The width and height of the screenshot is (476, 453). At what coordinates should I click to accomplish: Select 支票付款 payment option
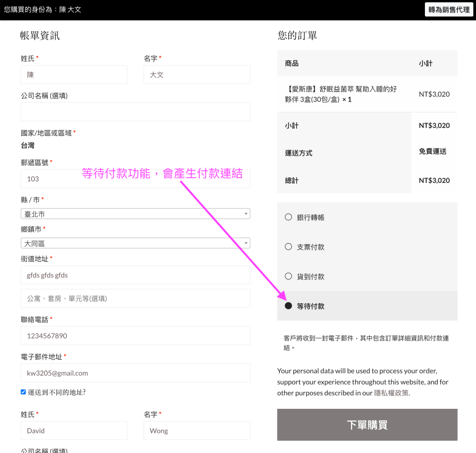[288, 247]
